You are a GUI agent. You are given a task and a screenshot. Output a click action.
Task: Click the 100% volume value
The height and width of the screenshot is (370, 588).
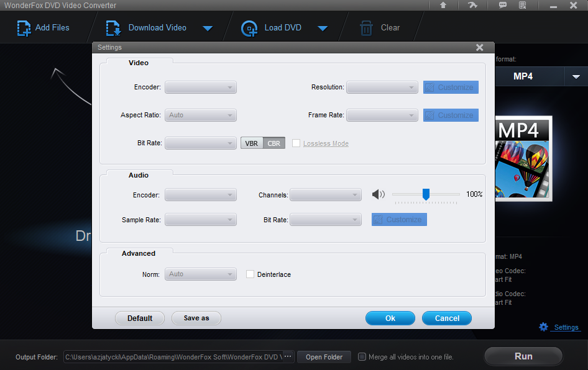(474, 194)
